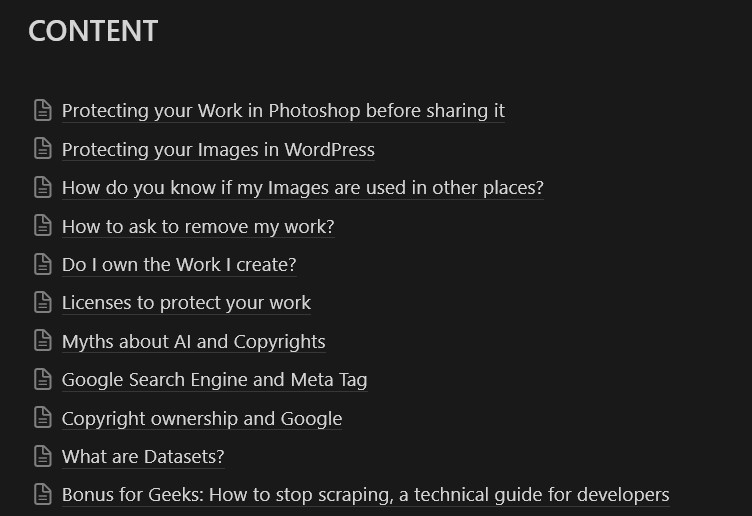Open Protecting your Images in WordPress link
752x516 pixels.
pos(218,149)
